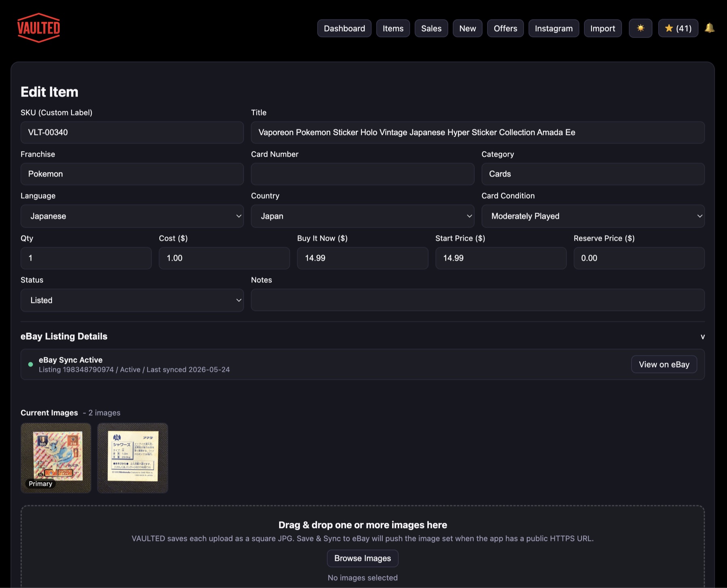
Task: Click the green eBay sync status dot
Action: pyautogui.click(x=30, y=364)
